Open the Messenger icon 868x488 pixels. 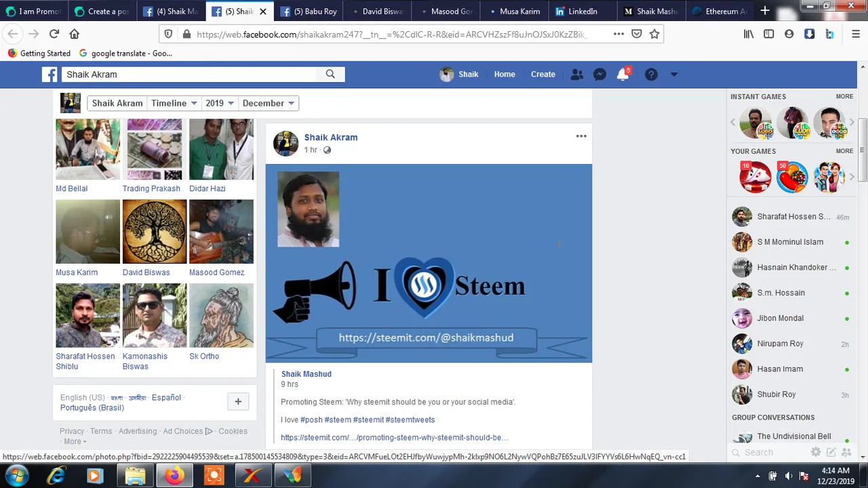click(x=599, y=75)
